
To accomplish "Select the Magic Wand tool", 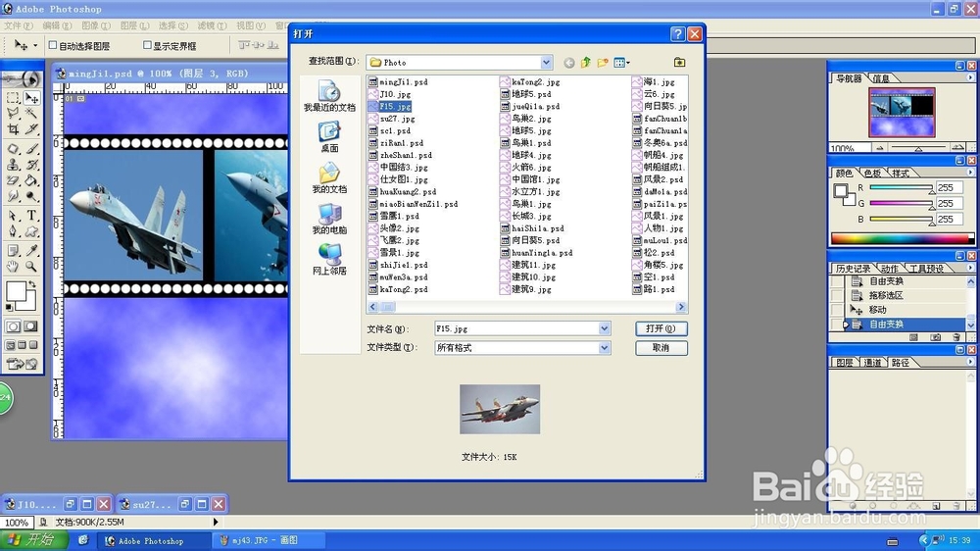I will click(31, 113).
